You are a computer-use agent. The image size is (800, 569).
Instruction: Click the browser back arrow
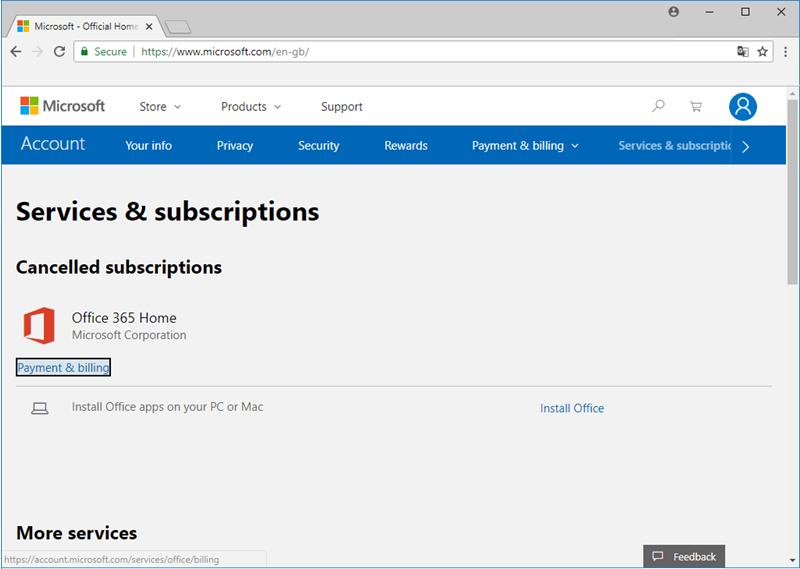(x=16, y=52)
